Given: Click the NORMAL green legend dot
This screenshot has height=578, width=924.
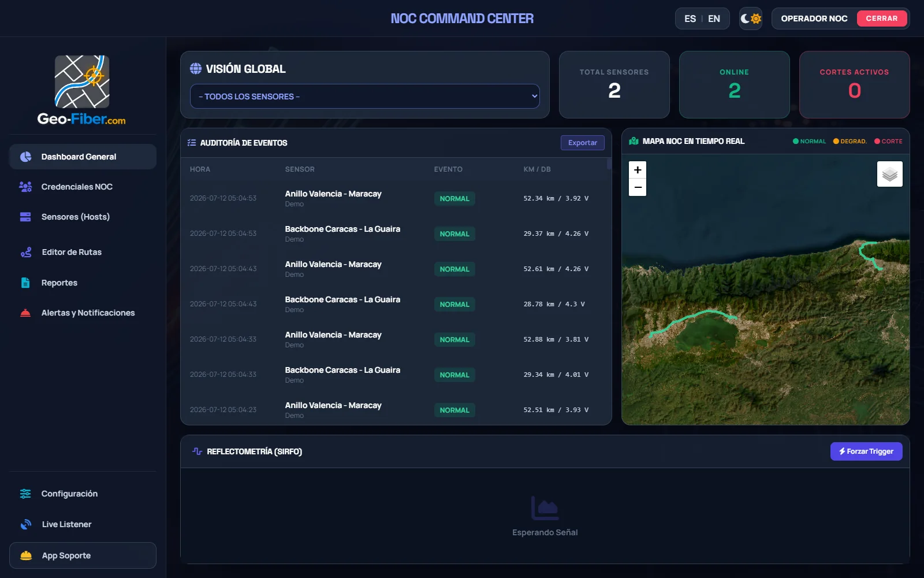Looking at the screenshot, I should pyautogui.click(x=796, y=141).
